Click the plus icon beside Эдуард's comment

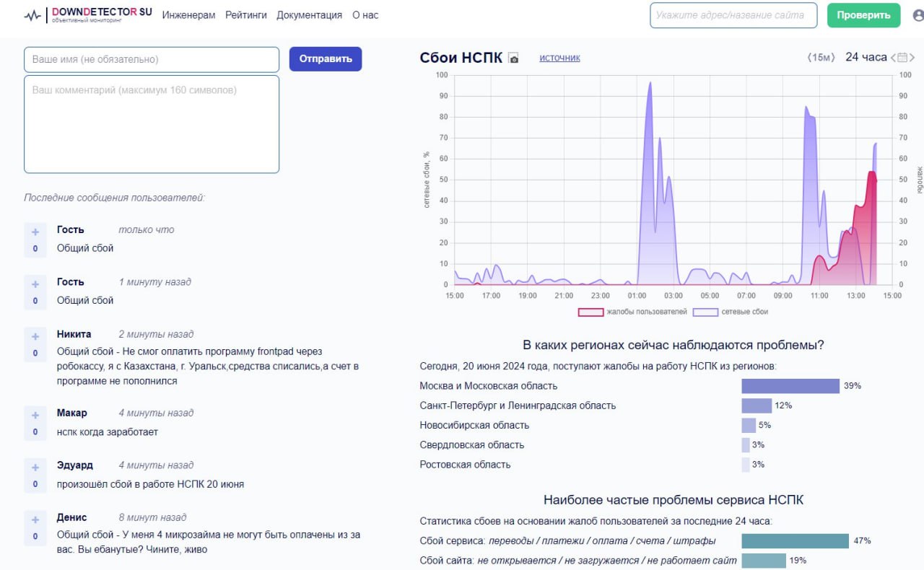[35, 468]
